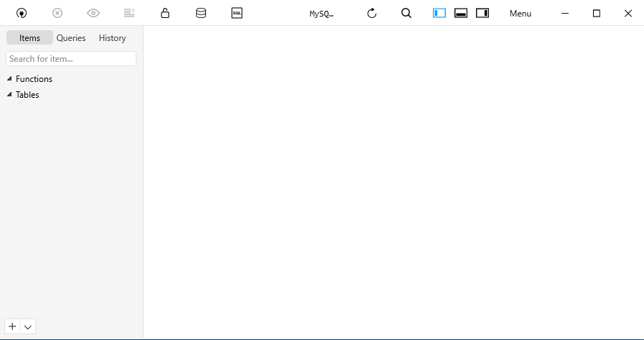The image size is (644, 340).
Task: Open the chevron dropdown beside plus
Action: pos(28,326)
